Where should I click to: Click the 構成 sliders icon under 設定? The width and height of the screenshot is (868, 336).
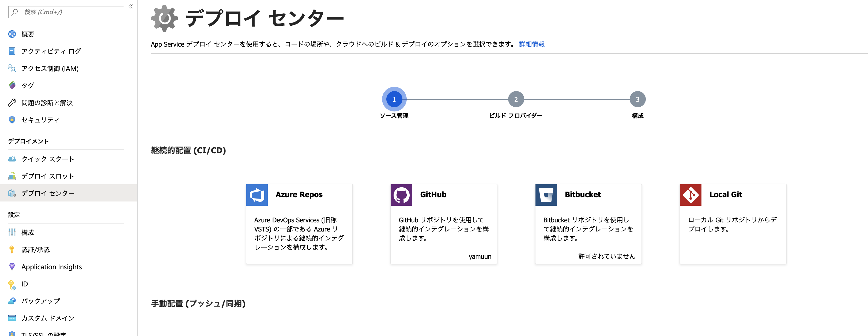[x=12, y=232]
